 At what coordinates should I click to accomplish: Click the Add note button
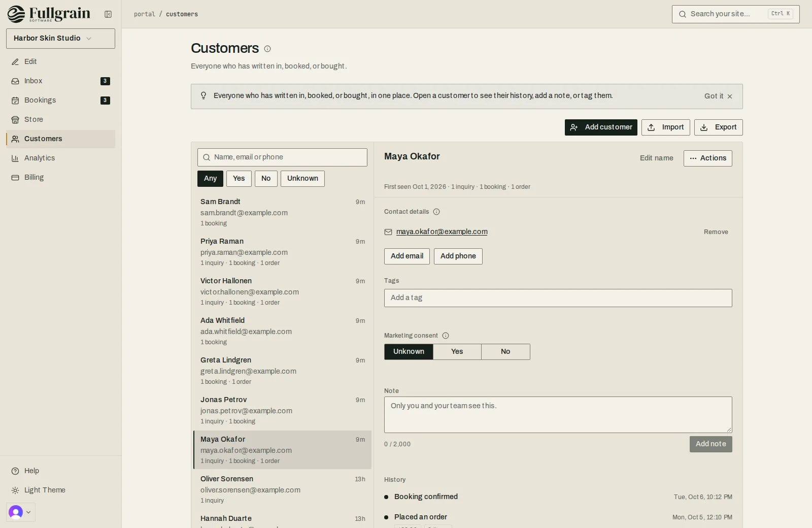pos(710,444)
